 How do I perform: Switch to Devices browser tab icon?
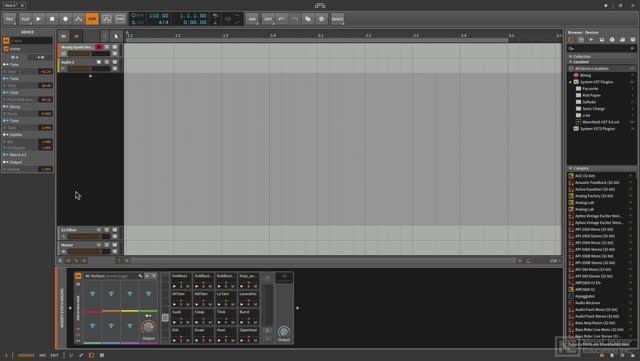(571, 40)
